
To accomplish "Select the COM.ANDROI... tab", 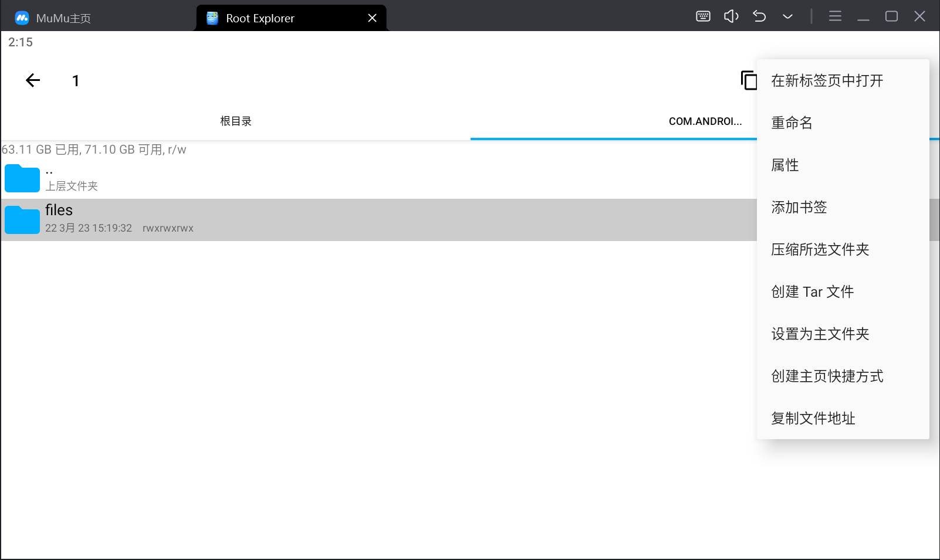I will click(x=705, y=121).
